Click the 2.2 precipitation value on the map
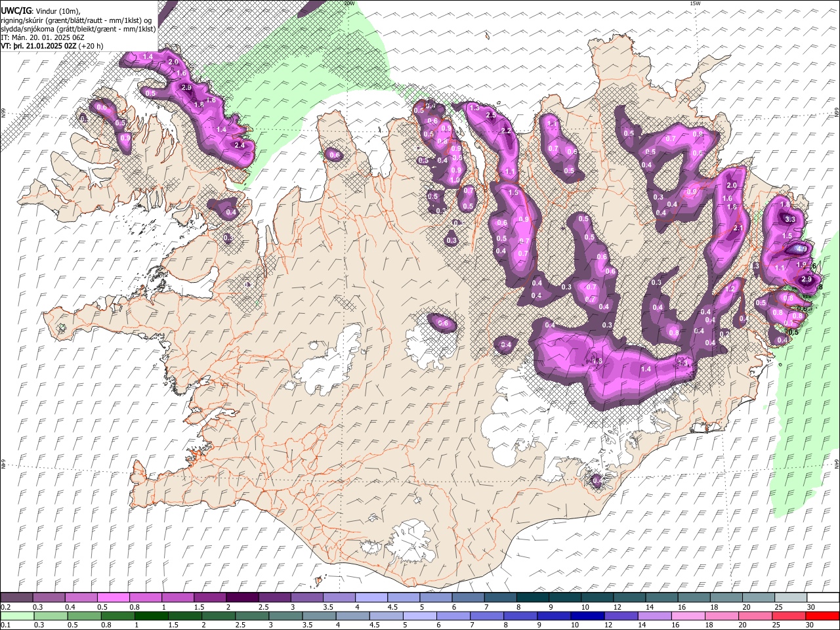840x630 pixels. click(505, 131)
